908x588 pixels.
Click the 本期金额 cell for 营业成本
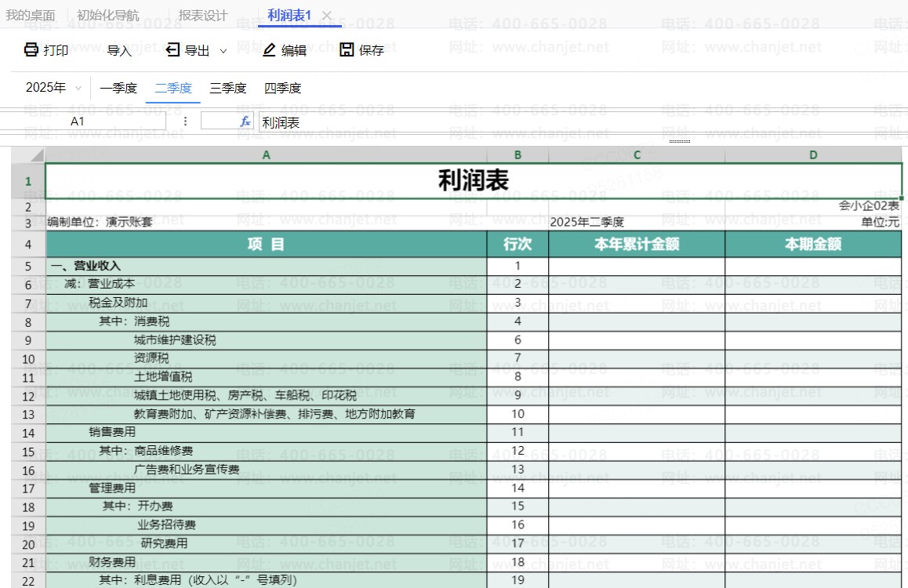813,285
